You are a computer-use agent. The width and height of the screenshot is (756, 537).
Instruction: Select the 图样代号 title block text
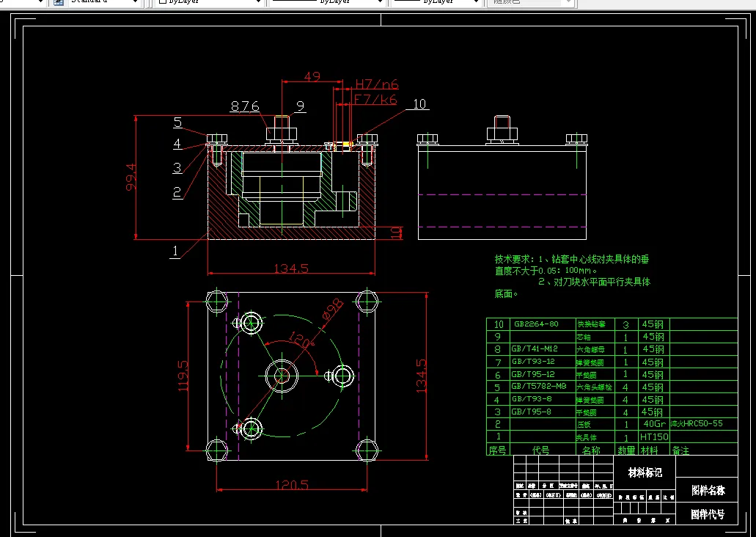[x=708, y=514]
